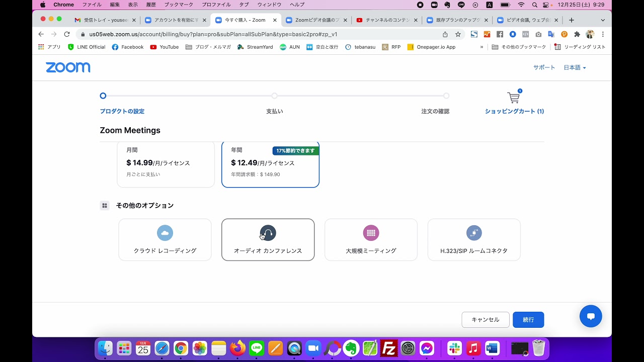Open the リーディング リスト panel

coord(580,47)
